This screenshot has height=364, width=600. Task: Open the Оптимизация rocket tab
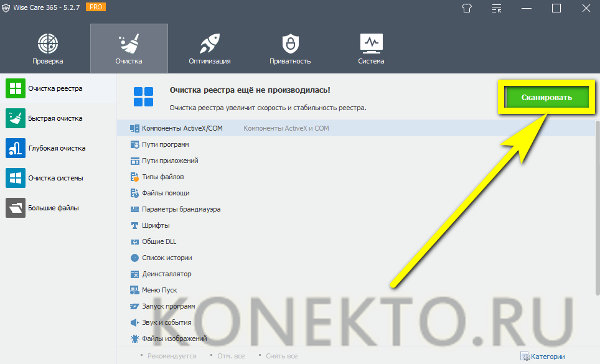[x=210, y=49]
